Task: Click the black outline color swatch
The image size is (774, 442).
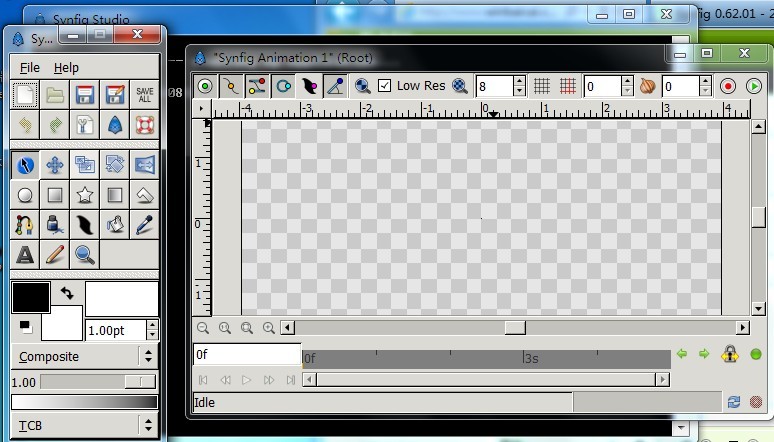Action: pos(30,297)
